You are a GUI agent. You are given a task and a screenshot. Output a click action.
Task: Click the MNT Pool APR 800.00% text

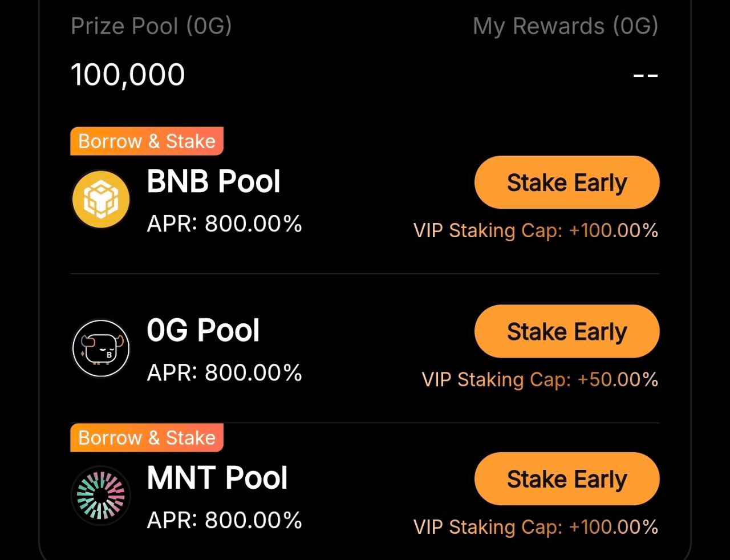(224, 520)
